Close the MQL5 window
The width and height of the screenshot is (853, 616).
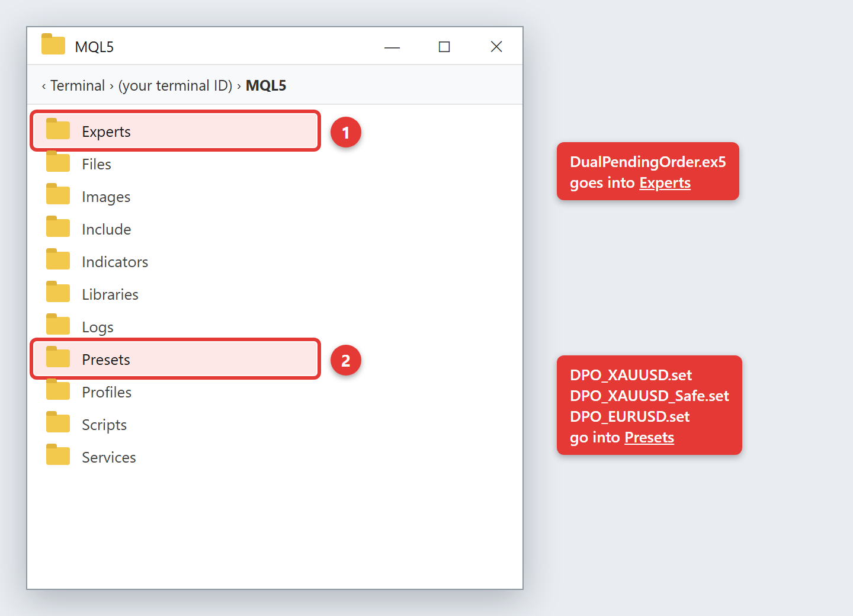tap(496, 47)
